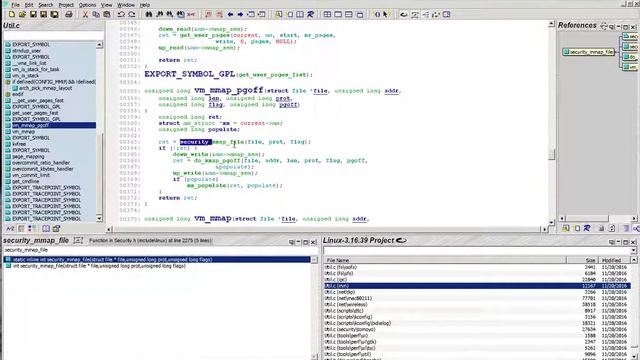Screen dimensions: 640x360
Task: Click symbol list scroll down arrow
Action: (99, 219)
